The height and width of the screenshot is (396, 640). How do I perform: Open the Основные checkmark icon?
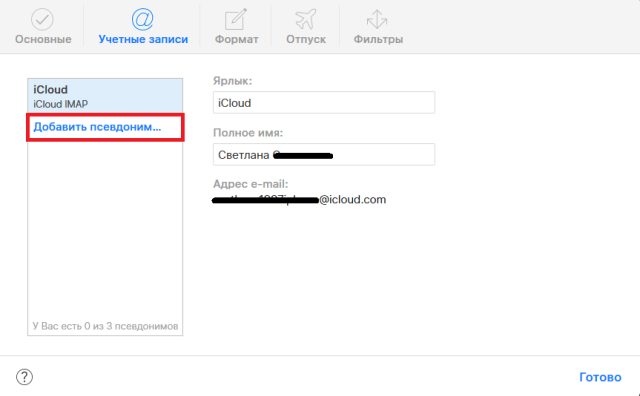(42, 19)
